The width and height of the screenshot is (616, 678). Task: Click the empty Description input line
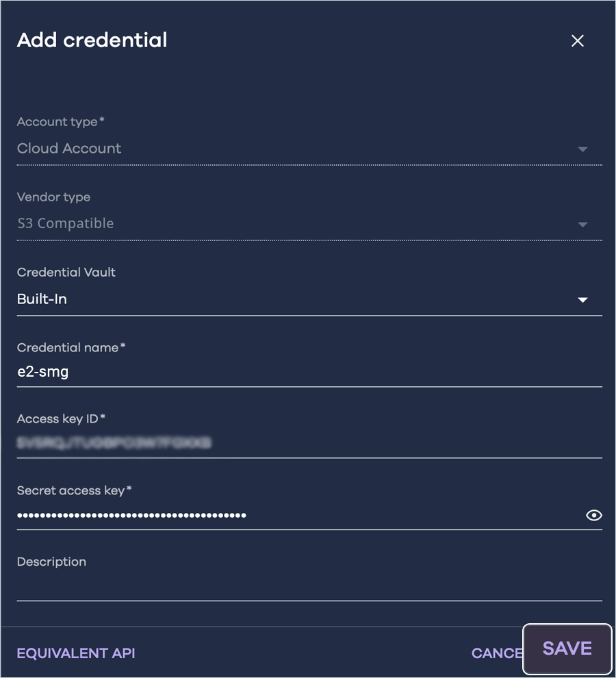308,588
